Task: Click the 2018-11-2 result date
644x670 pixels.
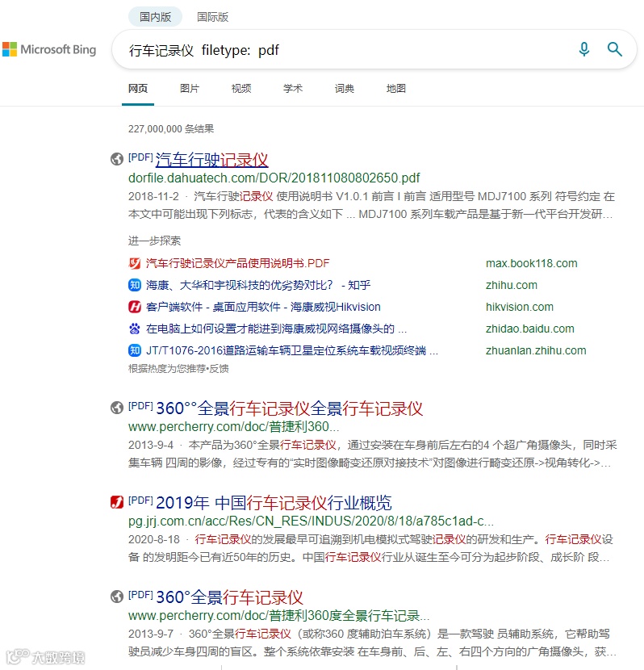Action: (x=154, y=196)
